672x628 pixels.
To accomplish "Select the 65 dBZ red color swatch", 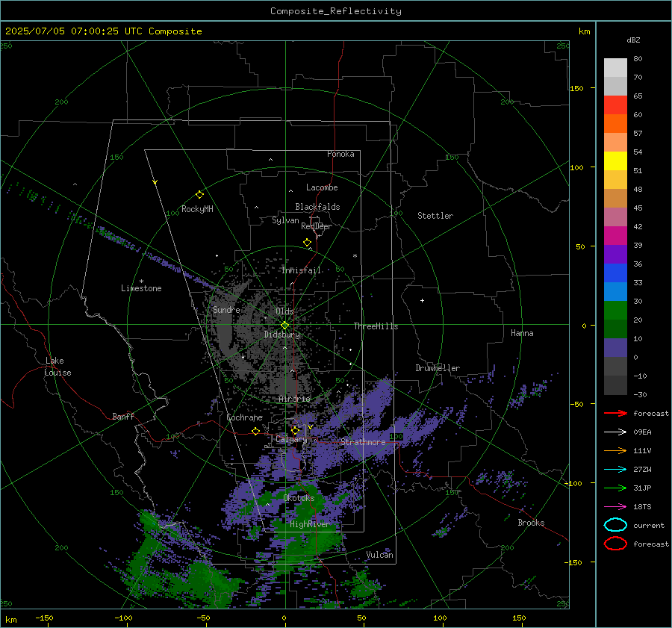I will pos(615,105).
